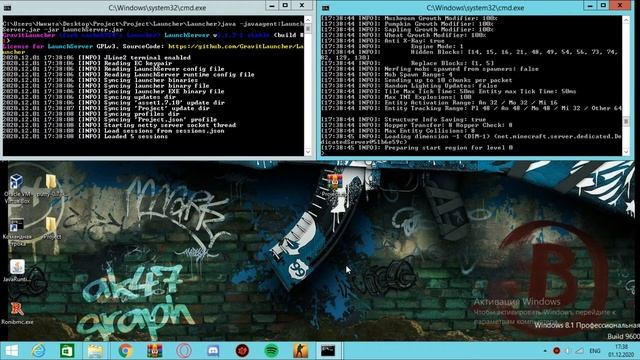Open WinRAR from the taskbar
This screenshot has height=360, width=640.
(x=154, y=351)
